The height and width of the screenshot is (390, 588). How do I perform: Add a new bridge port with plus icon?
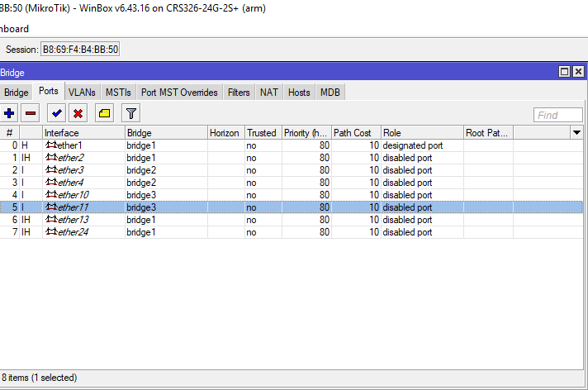[9, 113]
